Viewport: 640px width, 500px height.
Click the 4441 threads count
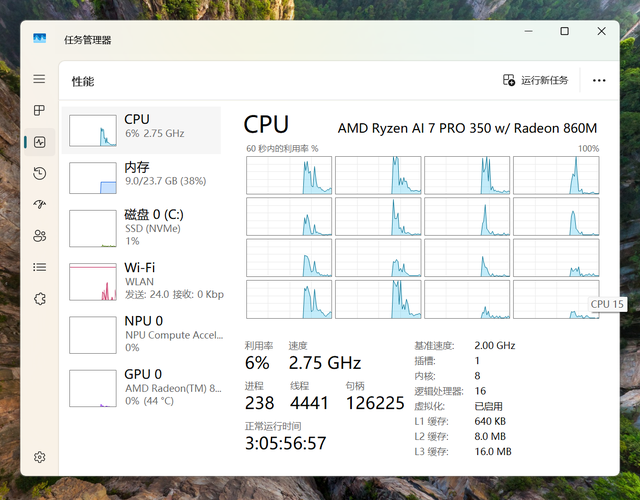[309, 403]
